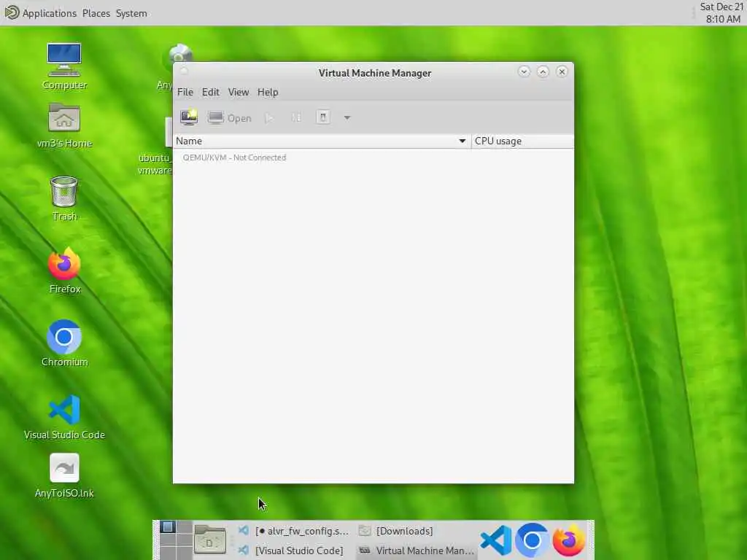Viewport: 747px width, 560px height.
Task: Switch to alvr_fw_config.s... taskbar window
Action: point(293,531)
